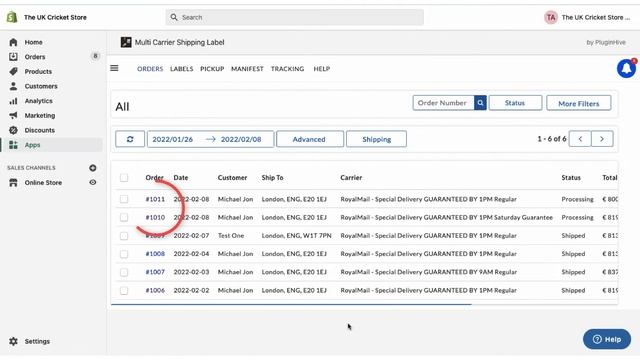Open Analytics in the sidebar

pyautogui.click(x=38, y=101)
